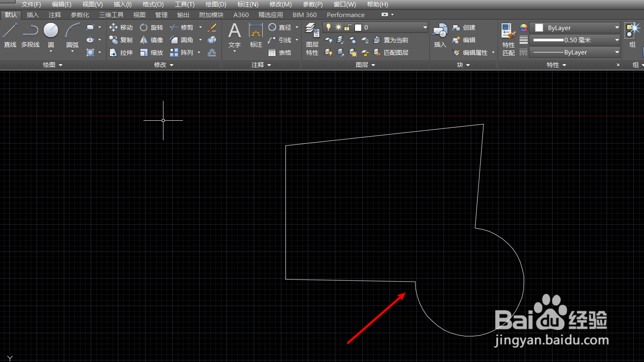Switch to the Performance ribbon tab
The height and width of the screenshot is (362, 644).
click(x=346, y=15)
